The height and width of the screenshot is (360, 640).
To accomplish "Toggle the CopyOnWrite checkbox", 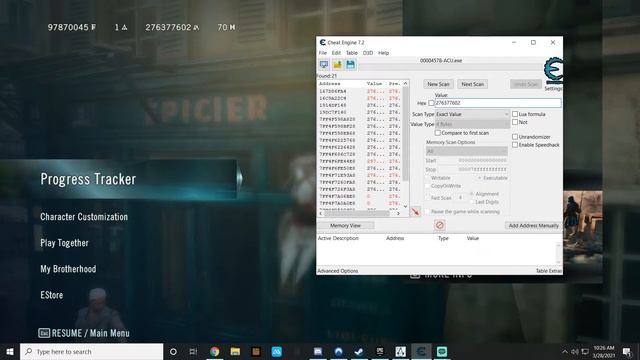I will [428, 186].
